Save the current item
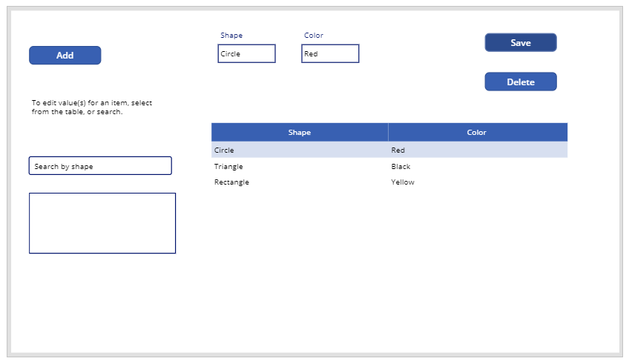629x364 pixels. (521, 42)
